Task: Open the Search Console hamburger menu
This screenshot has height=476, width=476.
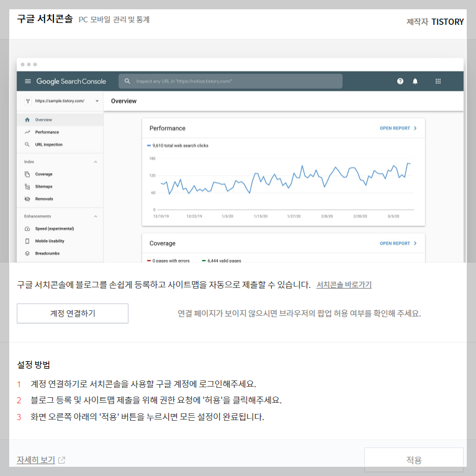Action: pos(28,81)
